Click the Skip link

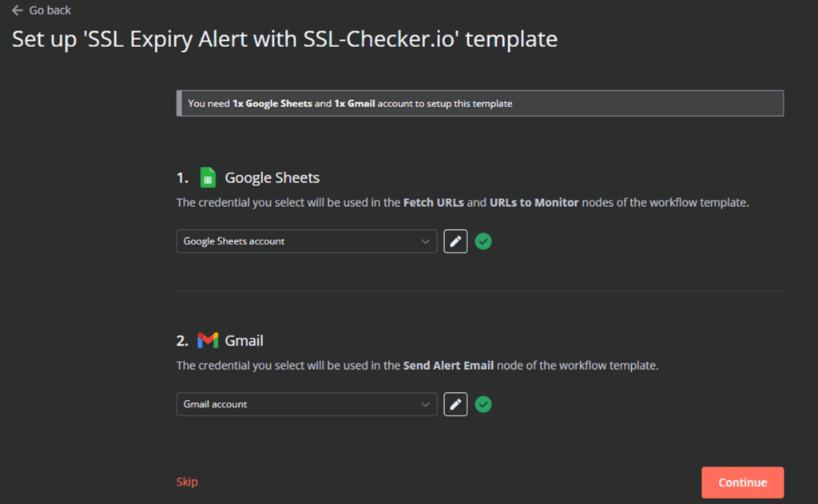(x=187, y=482)
